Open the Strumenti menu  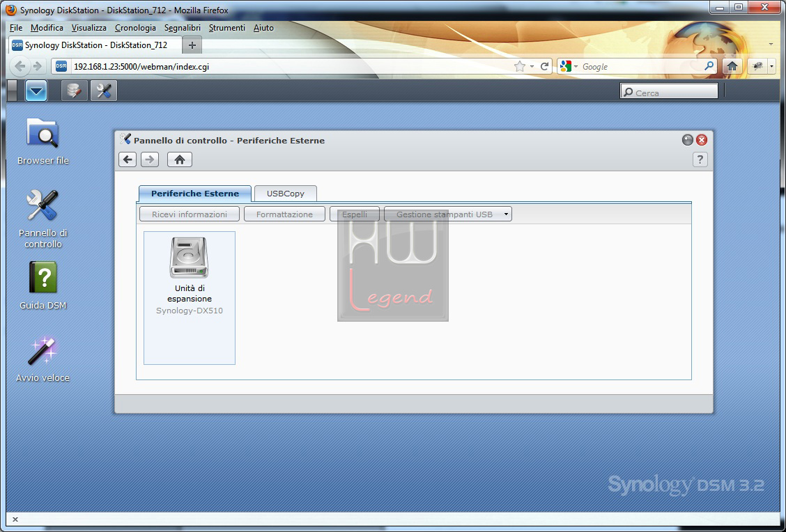tap(227, 28)
